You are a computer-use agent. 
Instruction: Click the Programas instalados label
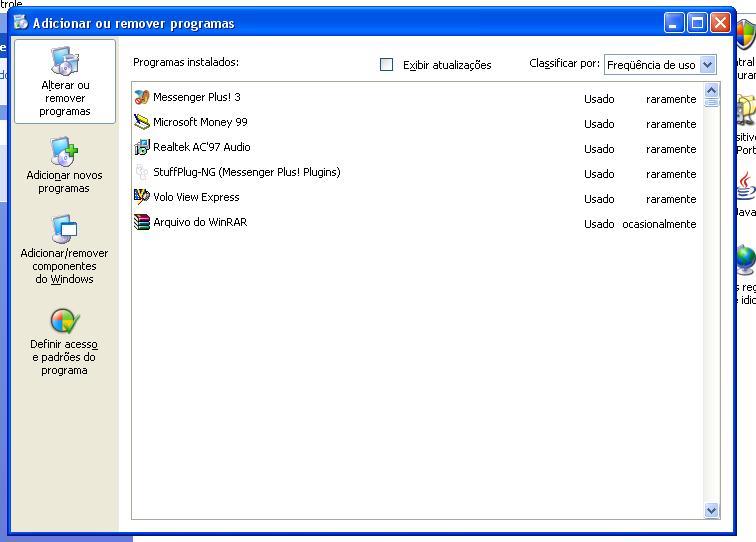(x=186, y=62)
